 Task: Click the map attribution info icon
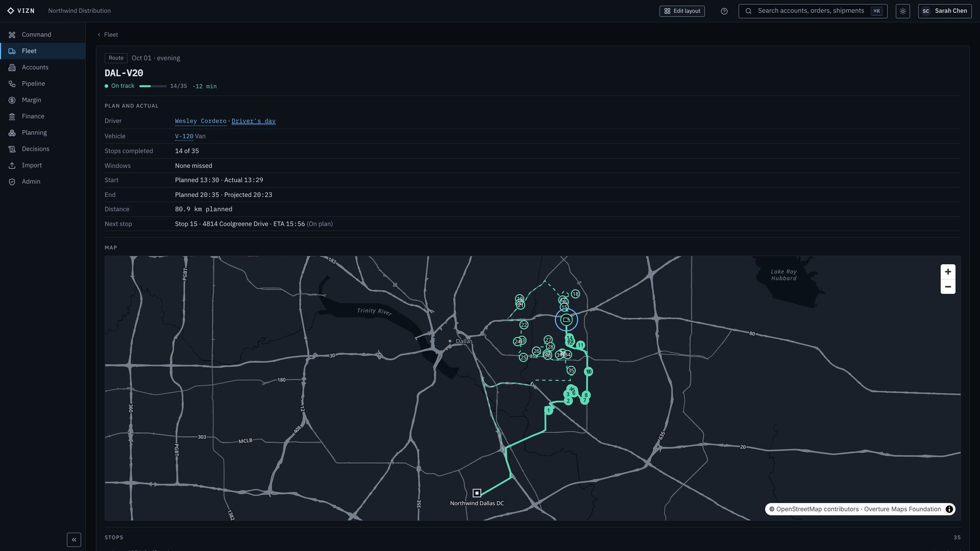point(949,509)
